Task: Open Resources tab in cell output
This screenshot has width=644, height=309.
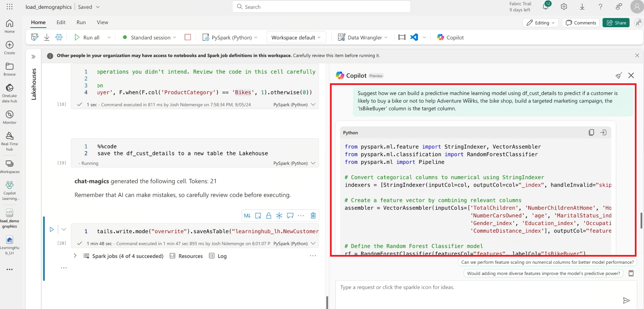Action: click(x=186, y=256)
